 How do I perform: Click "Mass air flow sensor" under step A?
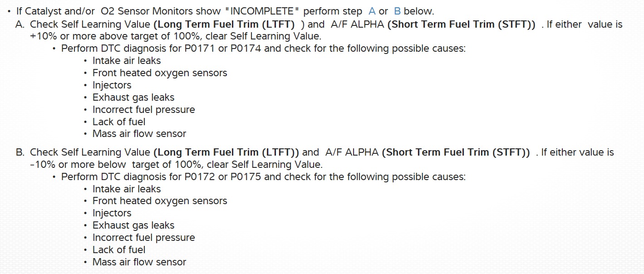click(x=139, y=134)
